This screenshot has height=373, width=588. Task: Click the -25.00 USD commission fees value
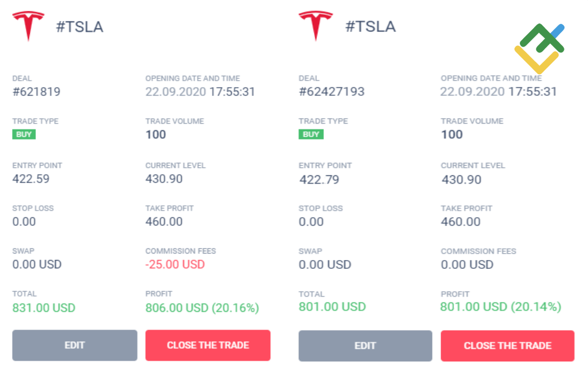point(175,264)
